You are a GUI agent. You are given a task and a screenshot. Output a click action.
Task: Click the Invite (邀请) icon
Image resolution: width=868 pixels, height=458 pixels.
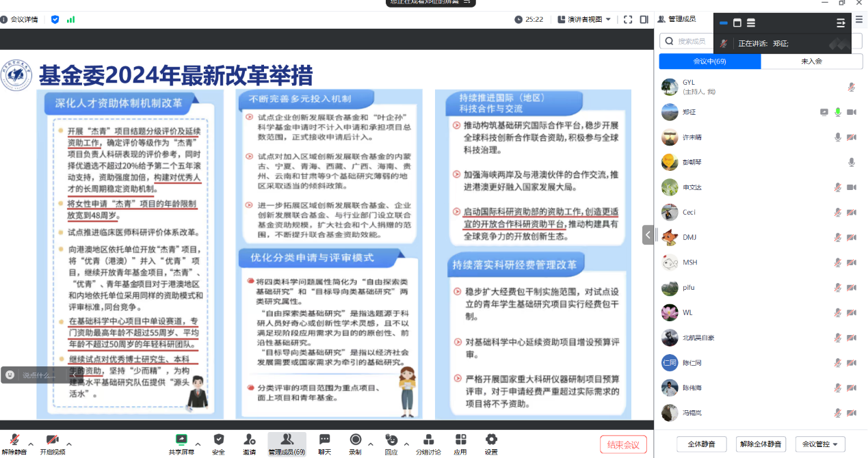click(249, 440)
